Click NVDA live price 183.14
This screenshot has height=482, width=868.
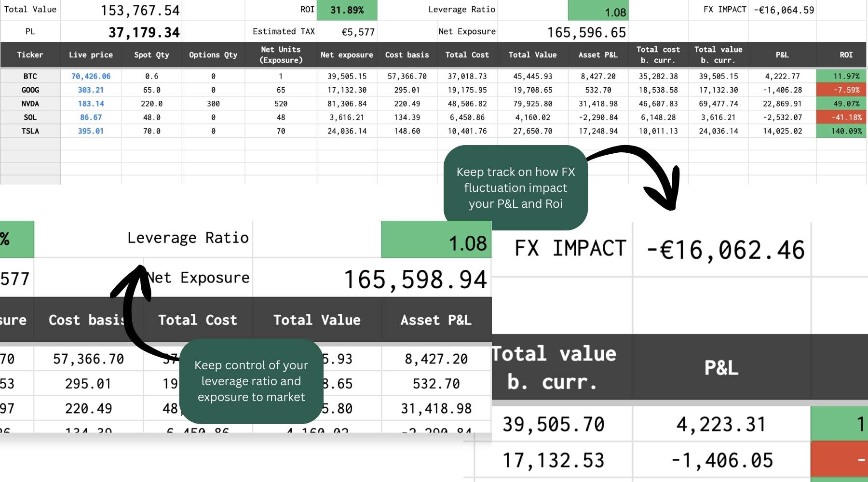(x=91, y=104)
